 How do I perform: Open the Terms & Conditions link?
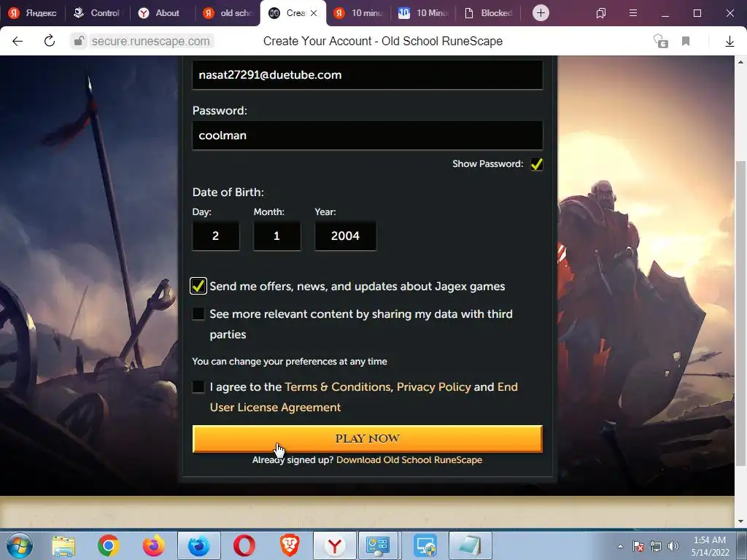coord(337,386)
